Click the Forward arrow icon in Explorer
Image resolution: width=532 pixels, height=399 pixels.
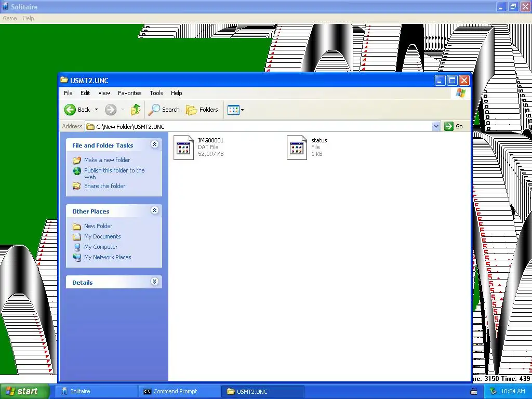pos(111,110)
